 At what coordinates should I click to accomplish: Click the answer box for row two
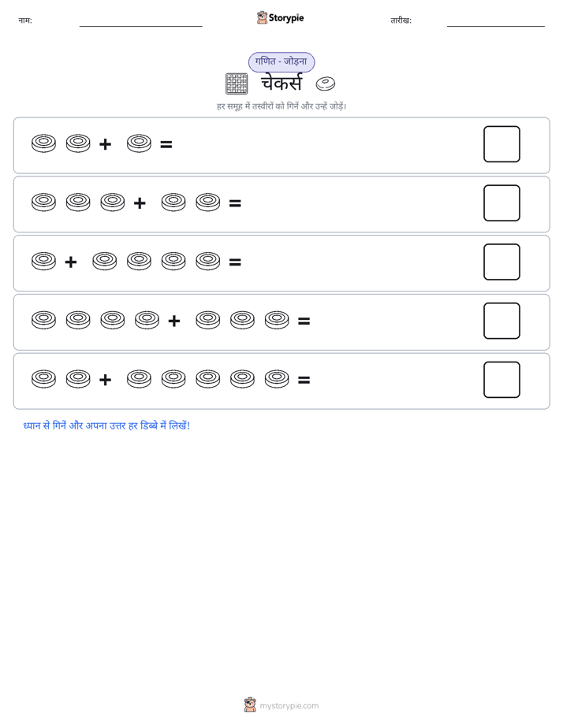click(501, 203)
